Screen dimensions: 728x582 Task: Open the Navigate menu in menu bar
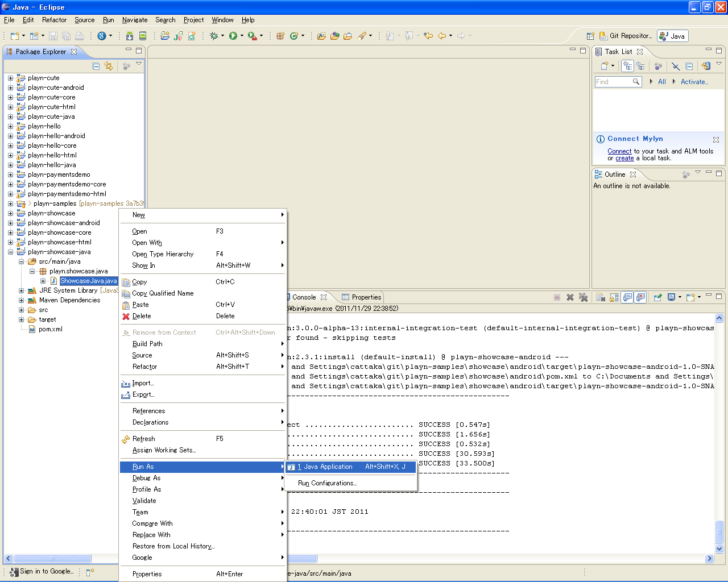(135, 20)
